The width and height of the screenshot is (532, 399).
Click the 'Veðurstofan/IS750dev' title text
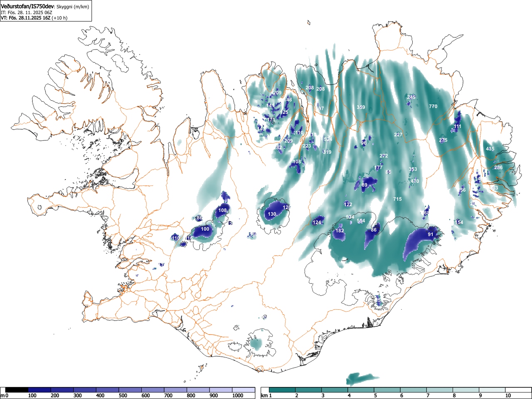point(27,7)
